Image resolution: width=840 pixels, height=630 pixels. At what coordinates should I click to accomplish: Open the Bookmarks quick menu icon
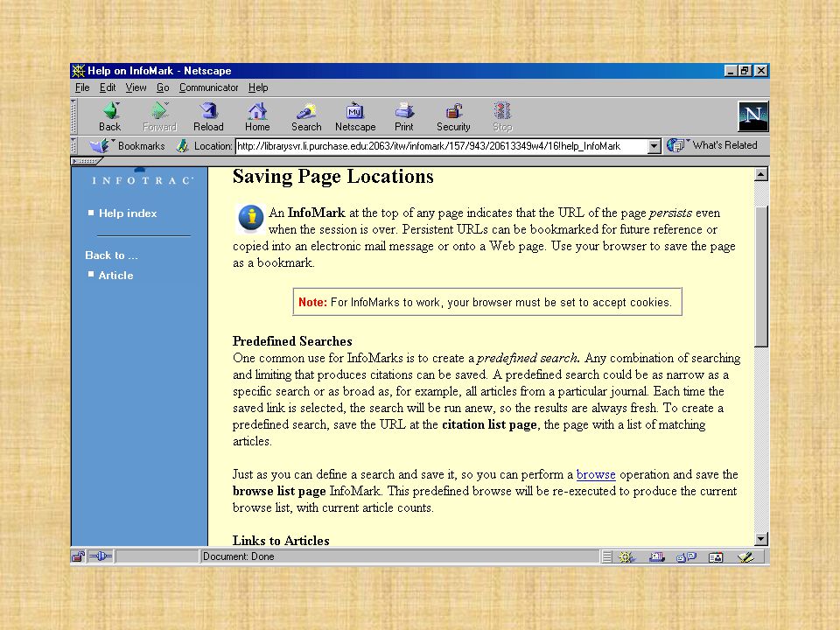[100, 146]
